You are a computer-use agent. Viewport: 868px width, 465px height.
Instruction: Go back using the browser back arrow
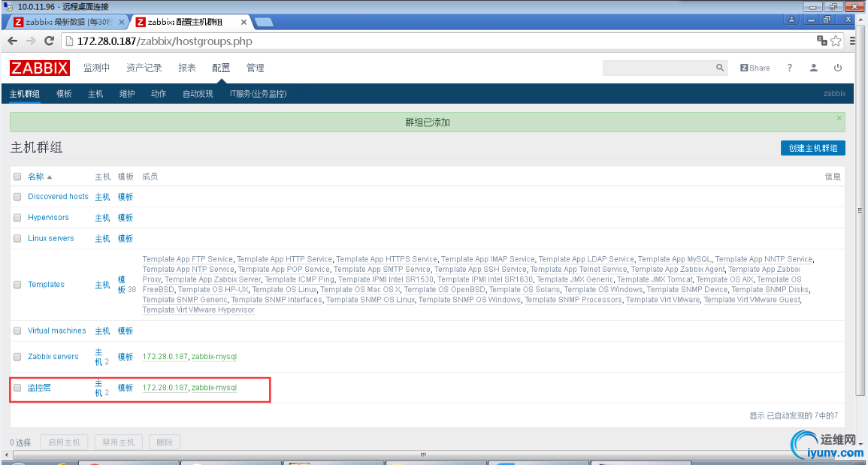click(13, 41)
